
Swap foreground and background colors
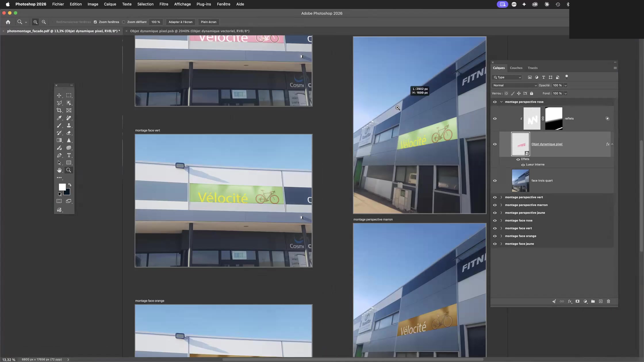click(70, 185)
